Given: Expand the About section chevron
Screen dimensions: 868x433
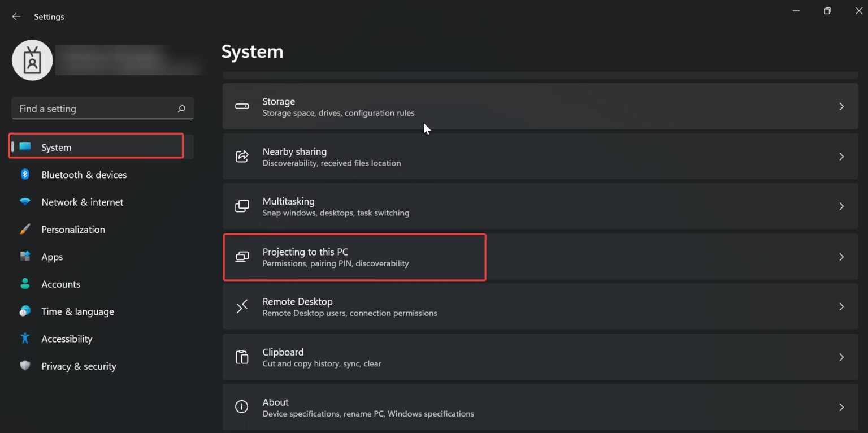Looking at the screenshot, I should pyautogui.click(x=841, y=407).
